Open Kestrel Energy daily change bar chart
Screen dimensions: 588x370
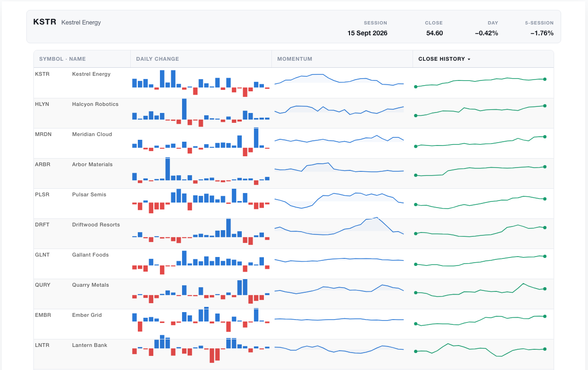point(201,83)
